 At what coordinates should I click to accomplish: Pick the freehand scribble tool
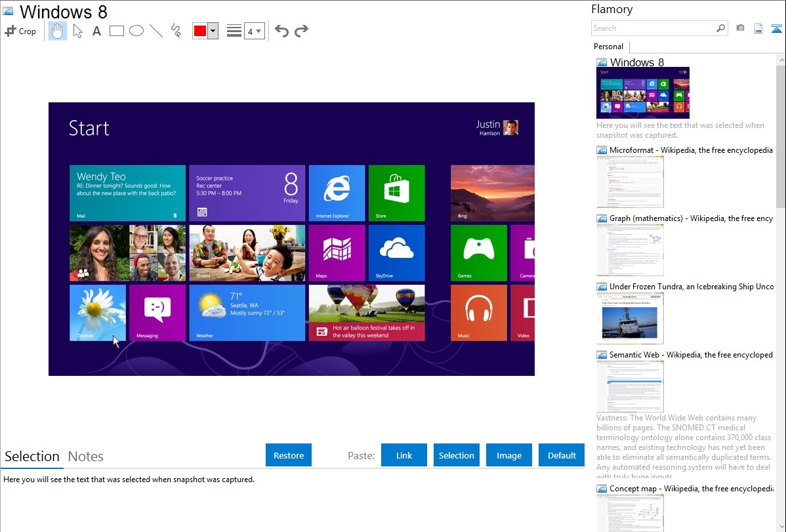click(176, 31)
